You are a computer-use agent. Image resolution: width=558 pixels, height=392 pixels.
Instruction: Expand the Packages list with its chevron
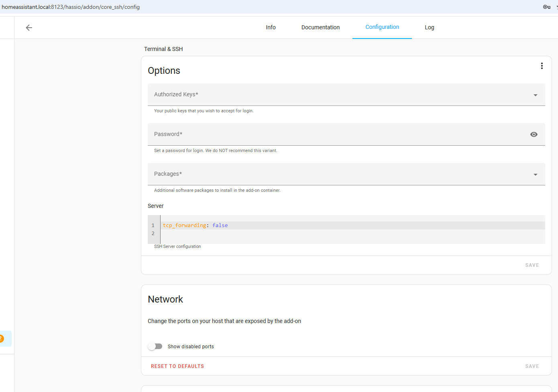pyautogui.click(x=535, y=174)
